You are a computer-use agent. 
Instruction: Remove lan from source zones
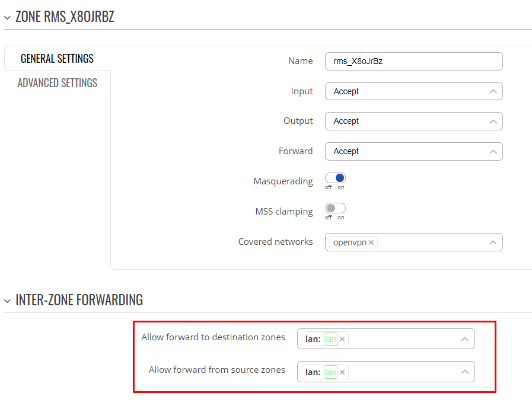(342, 372)
